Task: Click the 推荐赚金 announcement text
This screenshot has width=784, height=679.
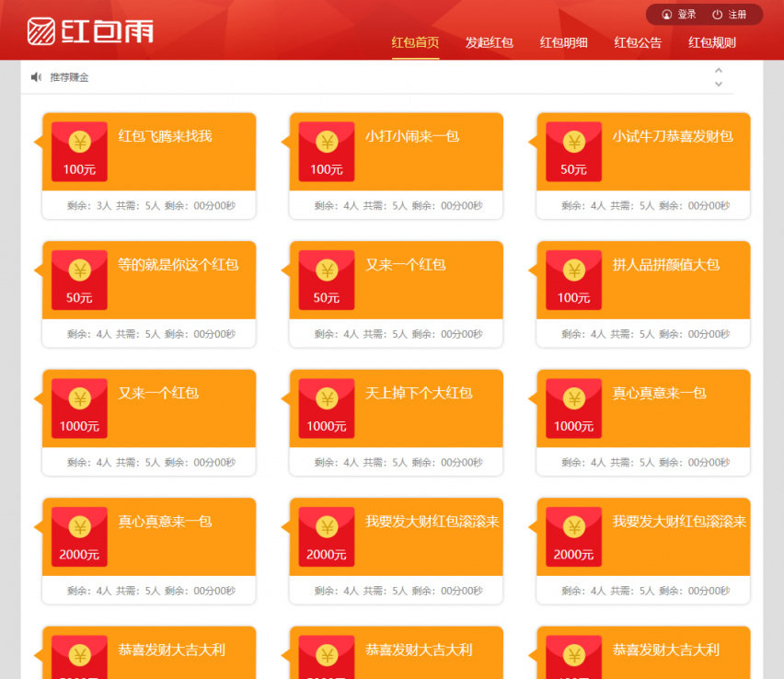Action: click(x=69, y=77)
